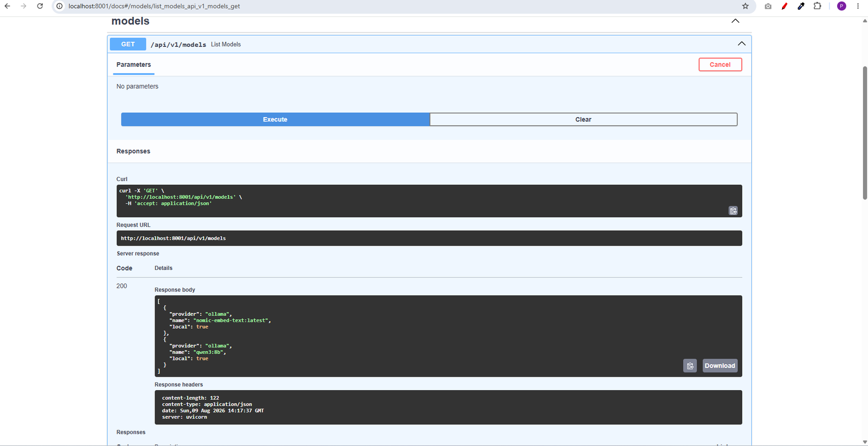
Task: Click the "qwen3:8b" model name value
Action: pos(208,352)
